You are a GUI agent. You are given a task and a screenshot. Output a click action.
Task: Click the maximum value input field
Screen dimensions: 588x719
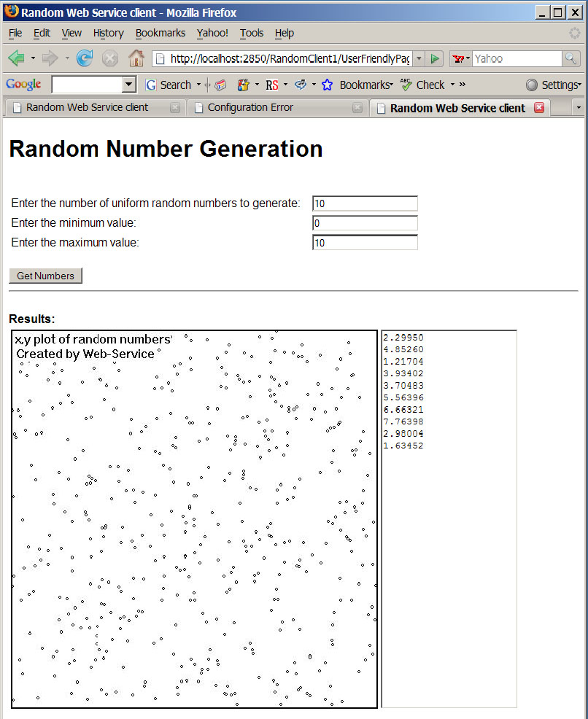pos(365,243)
